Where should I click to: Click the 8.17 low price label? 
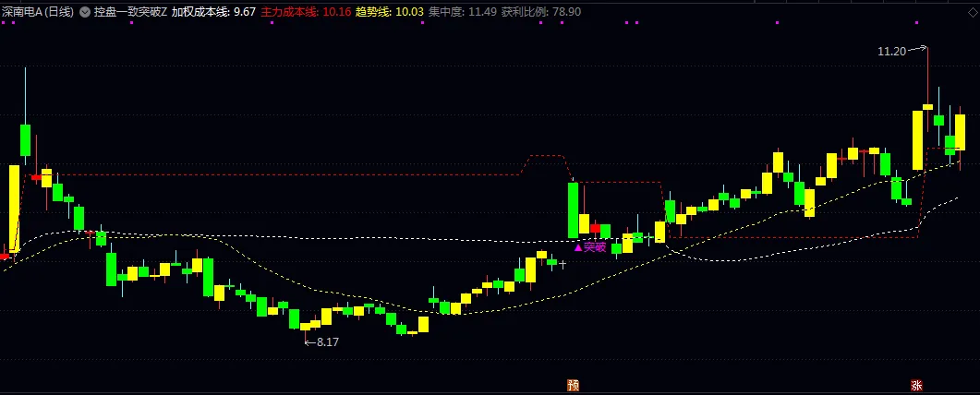(328, 342)
